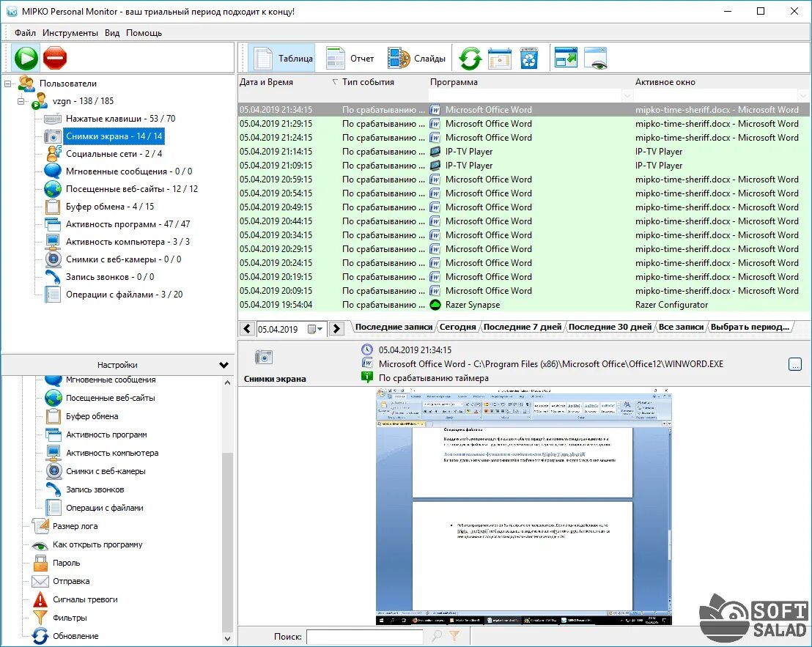Collapse the Настройки panel chevron

coord(224,365)
